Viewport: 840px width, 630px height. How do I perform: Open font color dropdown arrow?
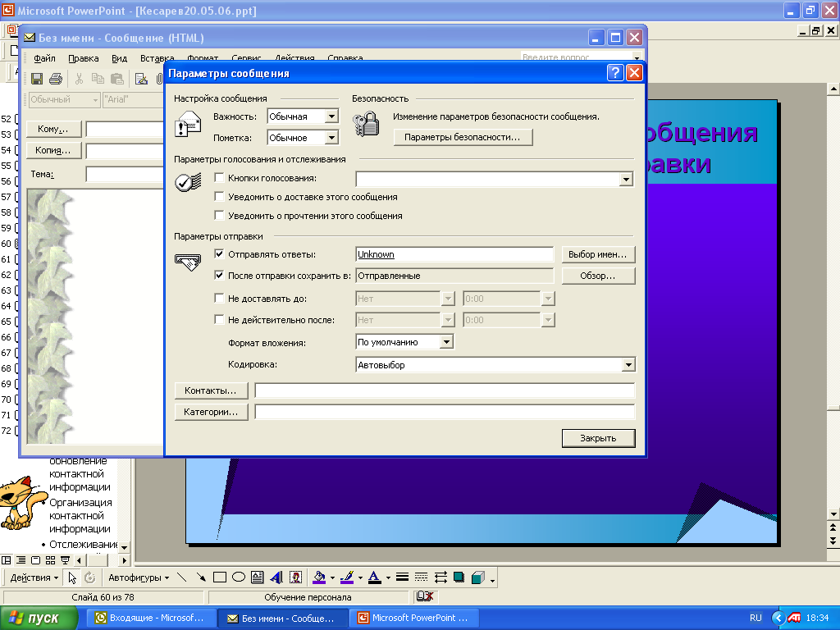click(x=388, y=577)
